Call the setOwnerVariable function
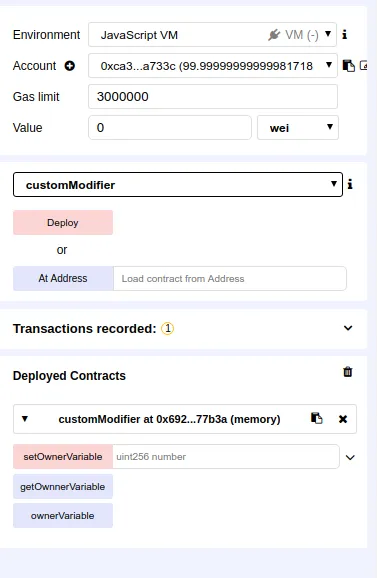 pos(63,457)
